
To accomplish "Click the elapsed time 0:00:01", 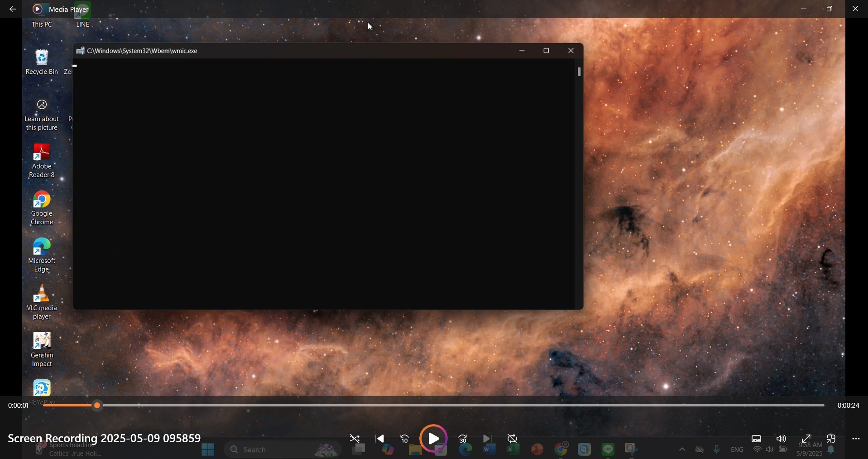I will (x=18, y=406).
